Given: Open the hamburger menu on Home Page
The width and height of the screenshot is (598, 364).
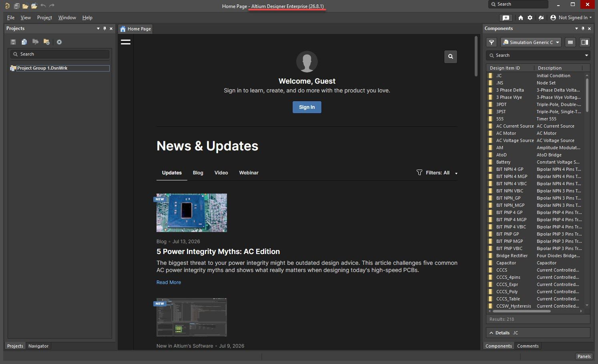Looking at the screenshot, I should [126, 42].
